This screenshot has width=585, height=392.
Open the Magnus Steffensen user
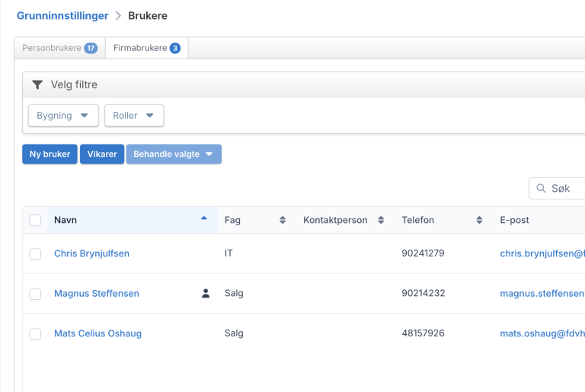click(97, 293)
